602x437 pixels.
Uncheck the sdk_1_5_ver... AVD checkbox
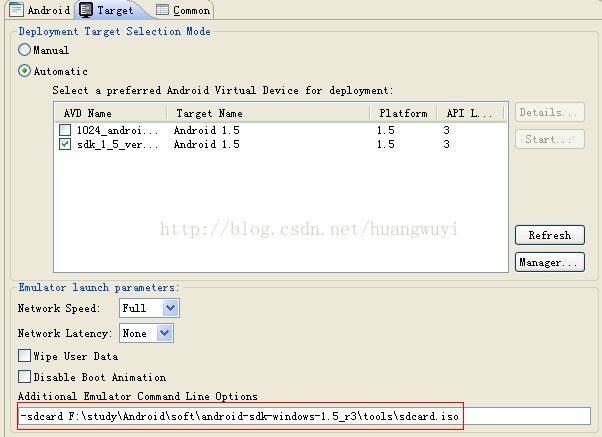coord(65,144)
